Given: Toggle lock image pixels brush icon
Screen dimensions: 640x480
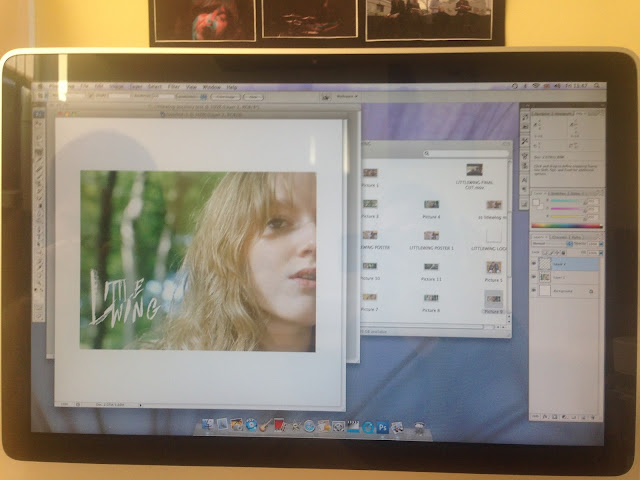Looking at the screenshot, I should (551, 253).
